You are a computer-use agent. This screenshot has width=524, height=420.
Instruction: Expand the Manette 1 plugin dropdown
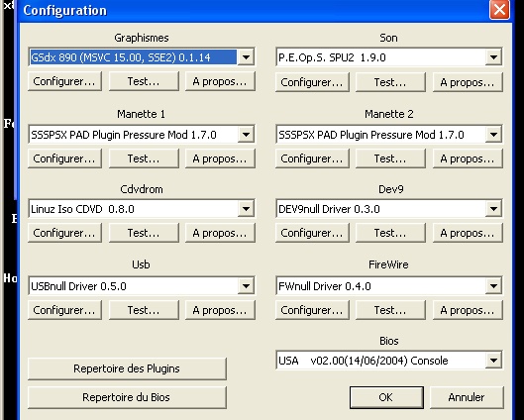click(x=246, y=135)
